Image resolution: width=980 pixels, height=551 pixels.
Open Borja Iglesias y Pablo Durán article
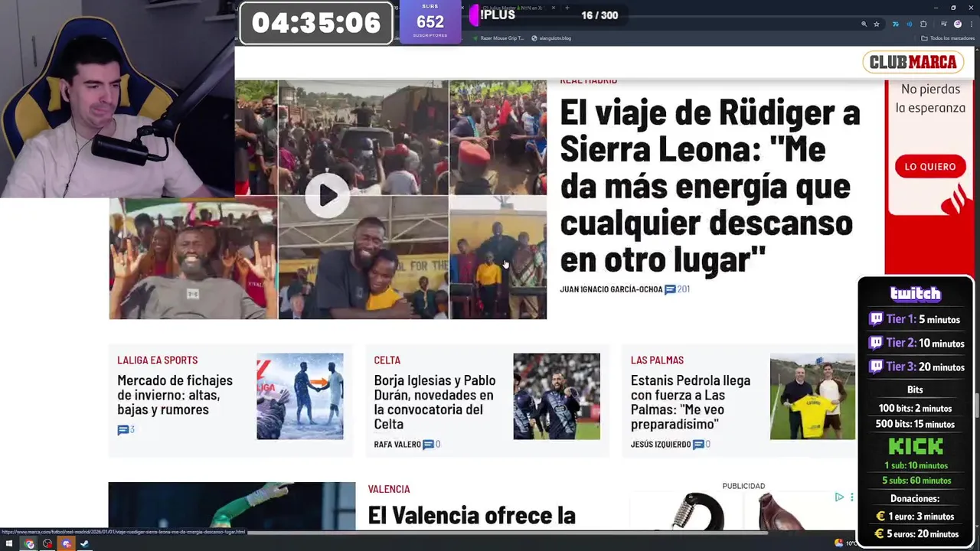(x=434, y=402)
